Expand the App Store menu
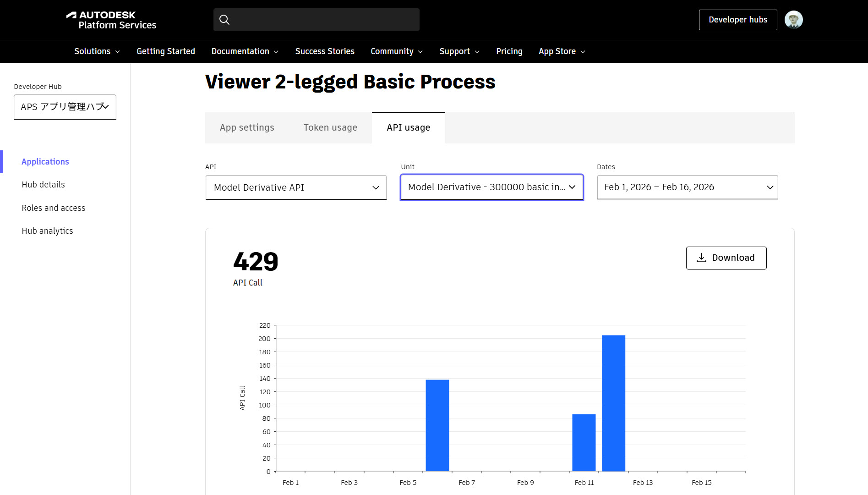Screen dimensions: 868x495 point(562,51)
